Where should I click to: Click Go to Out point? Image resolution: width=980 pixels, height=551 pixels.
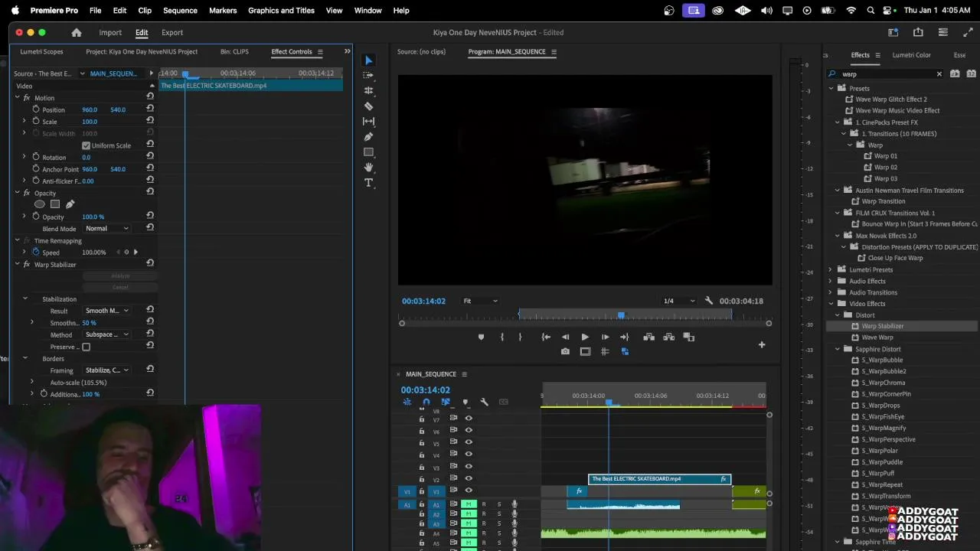tap(624, 337)
